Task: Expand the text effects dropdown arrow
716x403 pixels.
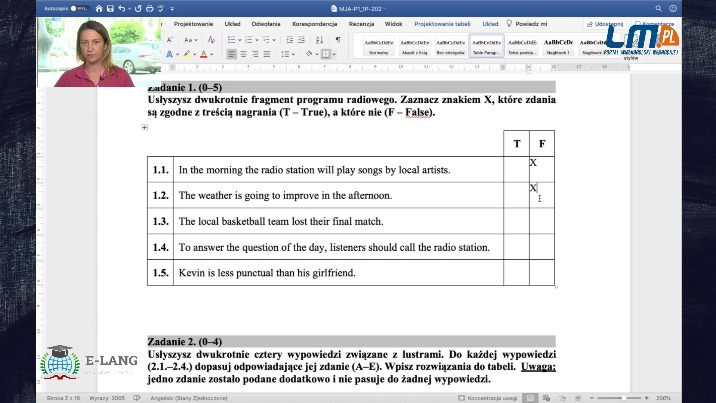Action: pos(177,54)
